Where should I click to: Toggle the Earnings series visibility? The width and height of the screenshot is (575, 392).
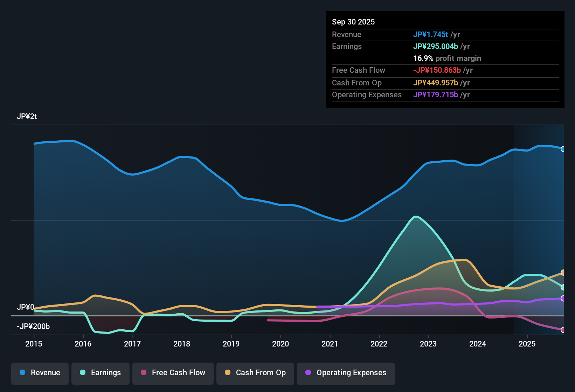[x=100, y=373]
